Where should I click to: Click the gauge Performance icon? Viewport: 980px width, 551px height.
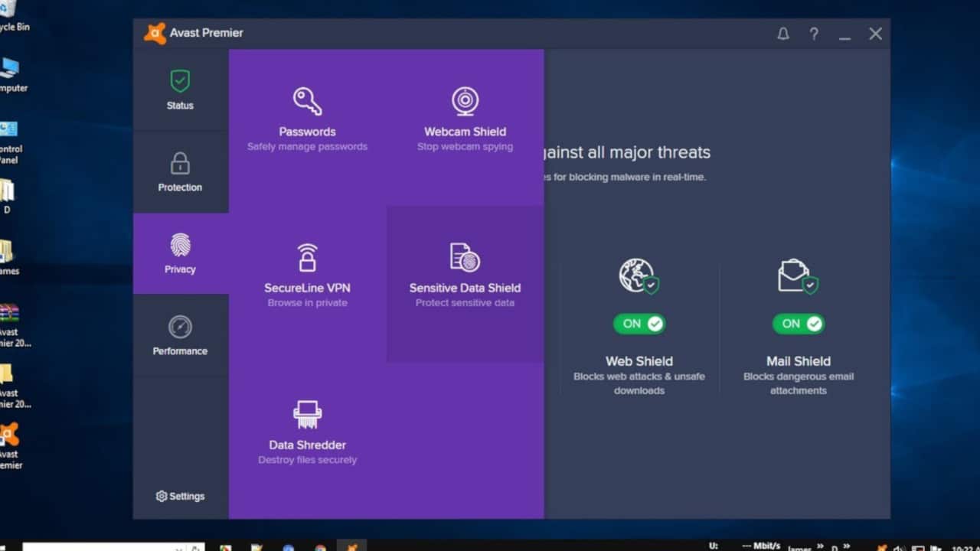click(x=180, y=327)
